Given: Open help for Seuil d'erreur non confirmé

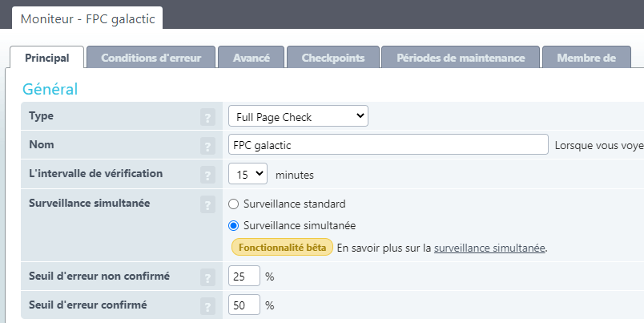Looking at the screenshot, I should coord(207,277).
